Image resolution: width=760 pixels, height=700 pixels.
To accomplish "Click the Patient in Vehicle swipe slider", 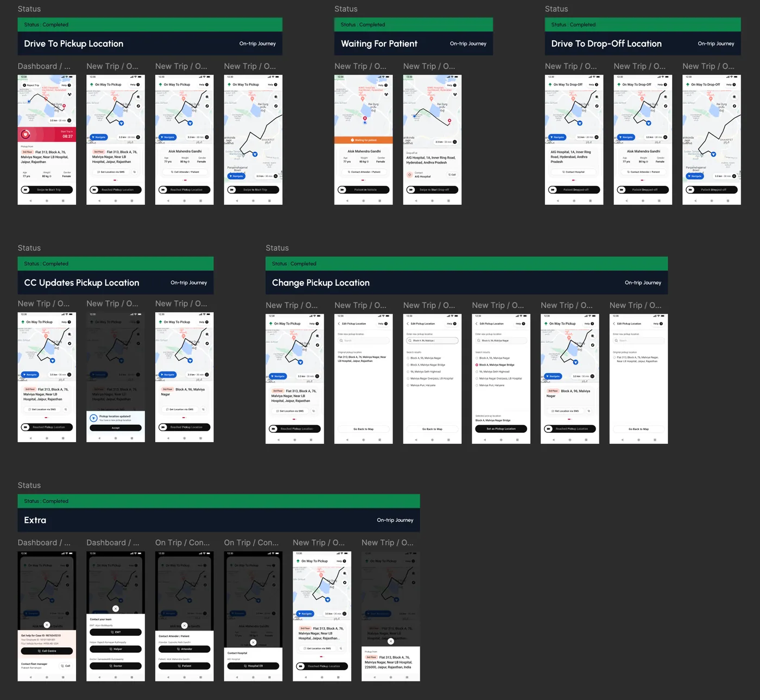I will [364, 190].
